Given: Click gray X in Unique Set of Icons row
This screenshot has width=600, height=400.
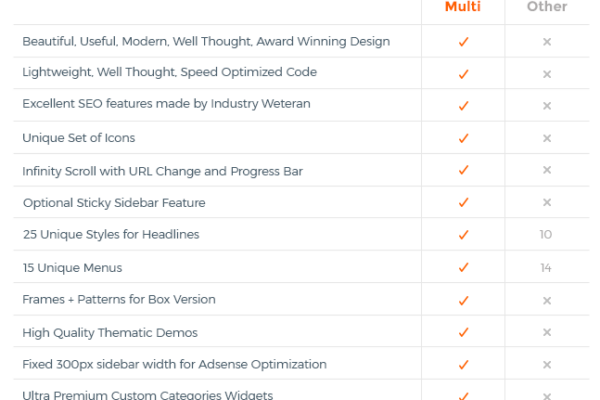Looking at the screenshot, I should (x=547, y=138).
